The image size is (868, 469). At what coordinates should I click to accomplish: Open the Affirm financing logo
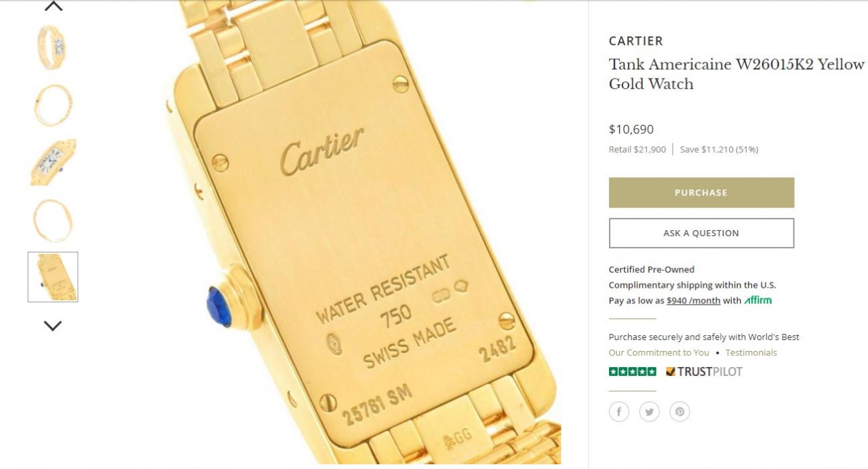click(758, 300)
